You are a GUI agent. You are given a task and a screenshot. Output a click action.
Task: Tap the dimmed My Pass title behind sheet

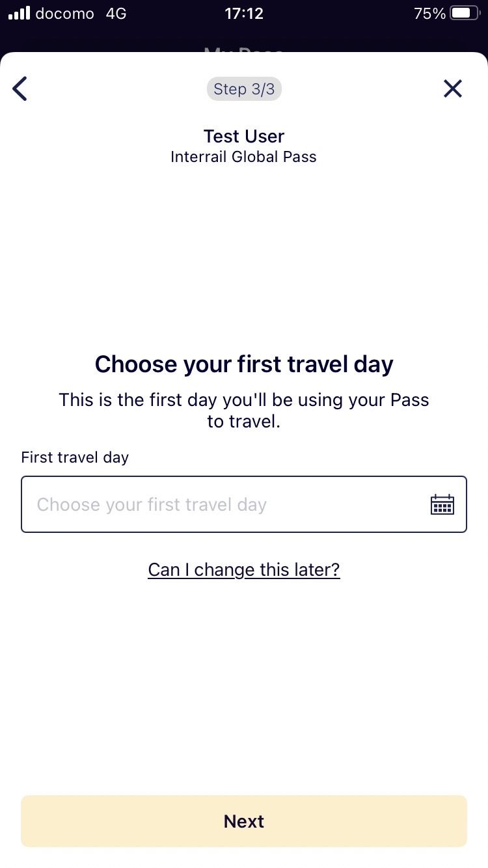pyautogui.click(x=244, y=50)
